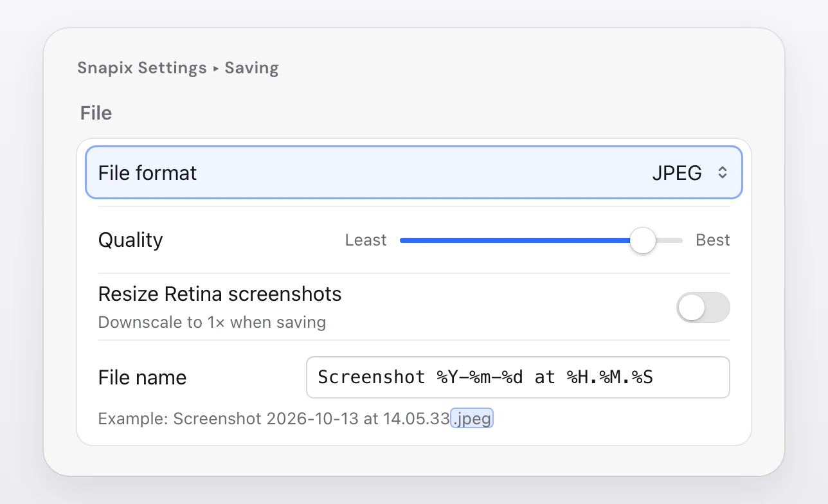Click the 'Best' quality label
This screenshot has height=504, width=828.
[713, 240]
